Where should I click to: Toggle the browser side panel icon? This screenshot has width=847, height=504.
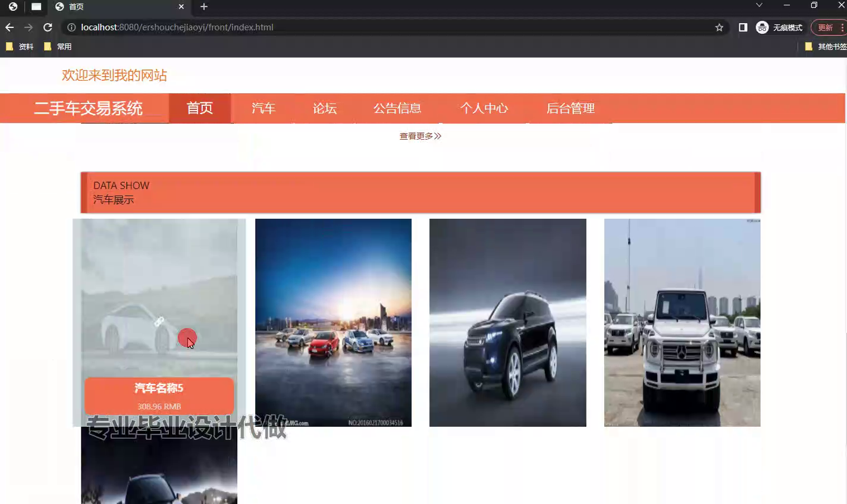(x=743, y=27)
